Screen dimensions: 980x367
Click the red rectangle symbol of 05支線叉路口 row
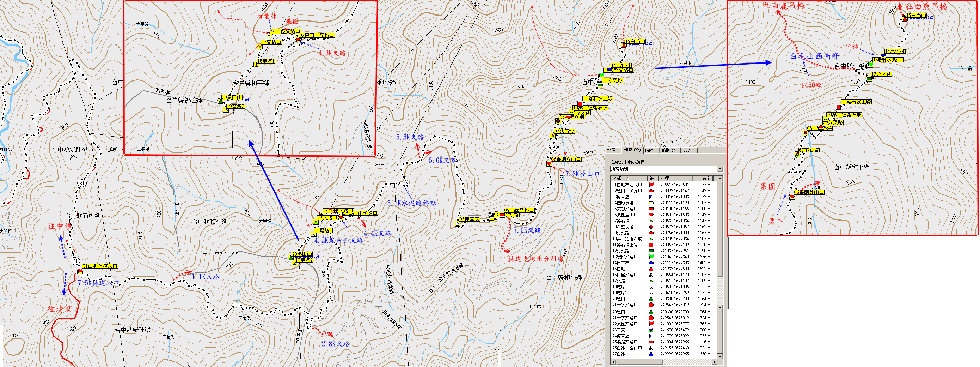651,209
